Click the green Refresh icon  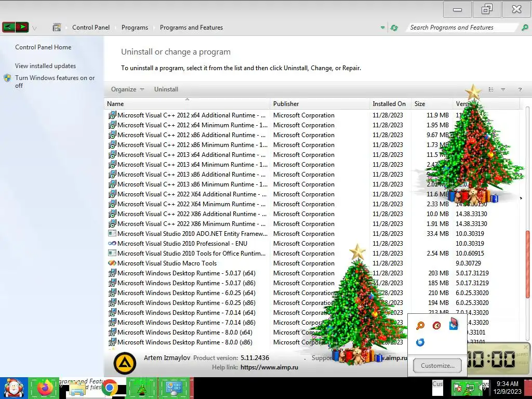tap(394, 28)
